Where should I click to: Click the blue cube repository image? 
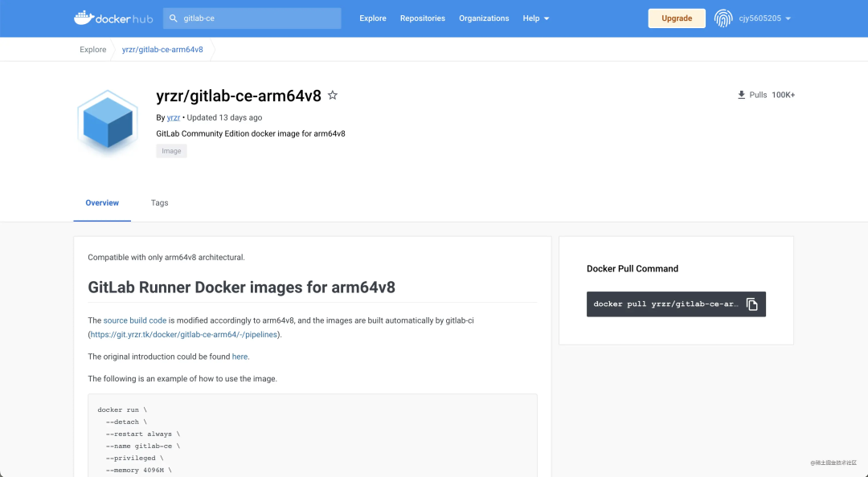tap(108, 122)
